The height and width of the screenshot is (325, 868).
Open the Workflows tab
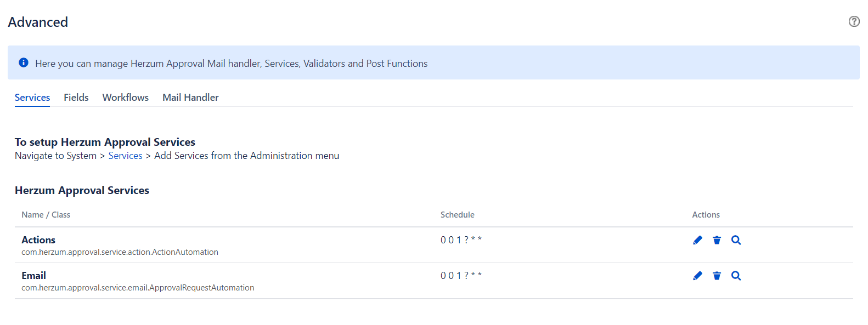[125, 98]
